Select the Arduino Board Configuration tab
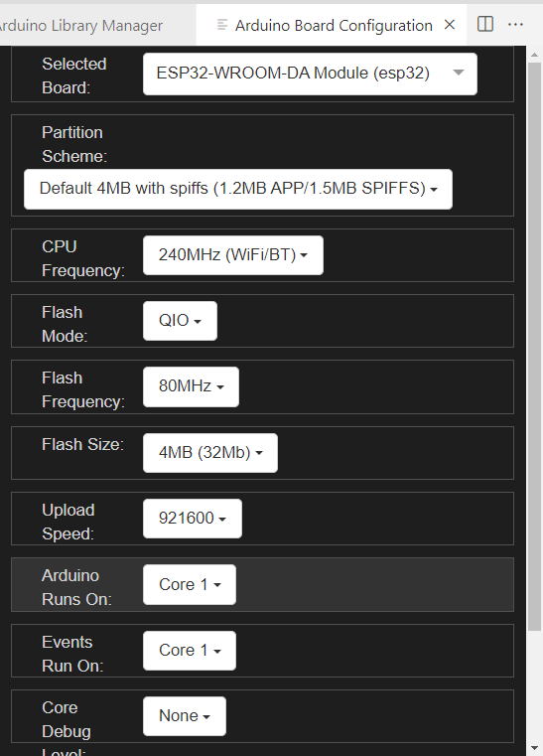The height and width of the screenshot is (756, 543). pos(332,25)
